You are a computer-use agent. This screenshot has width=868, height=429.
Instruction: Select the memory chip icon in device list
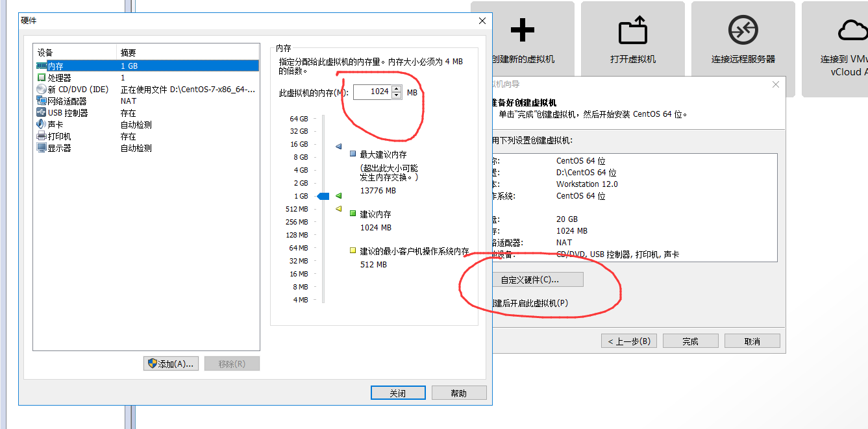[x=42, y=66]
